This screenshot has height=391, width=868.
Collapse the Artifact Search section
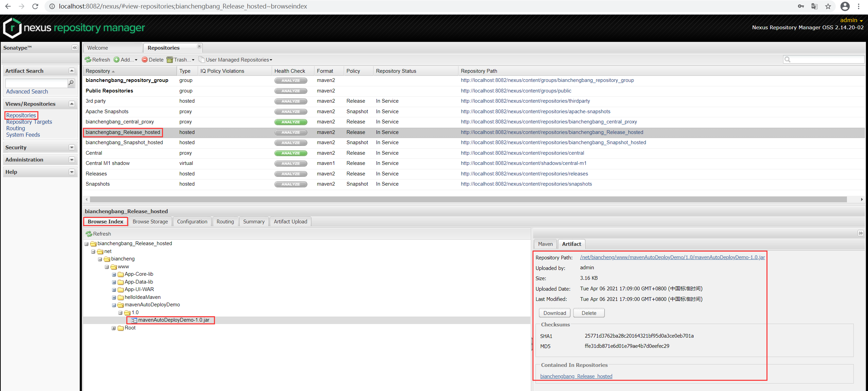(x=72, y=71)
